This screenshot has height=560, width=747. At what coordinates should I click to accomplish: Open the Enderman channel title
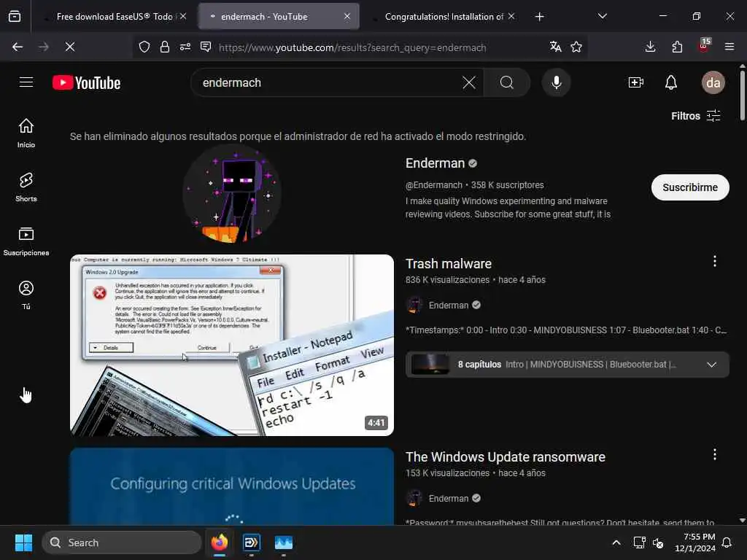[435, 163]
